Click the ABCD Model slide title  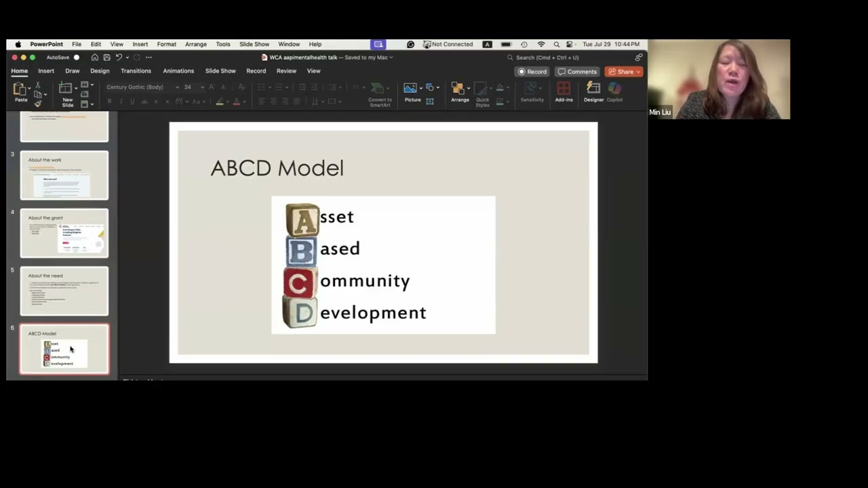click(277, 168)
